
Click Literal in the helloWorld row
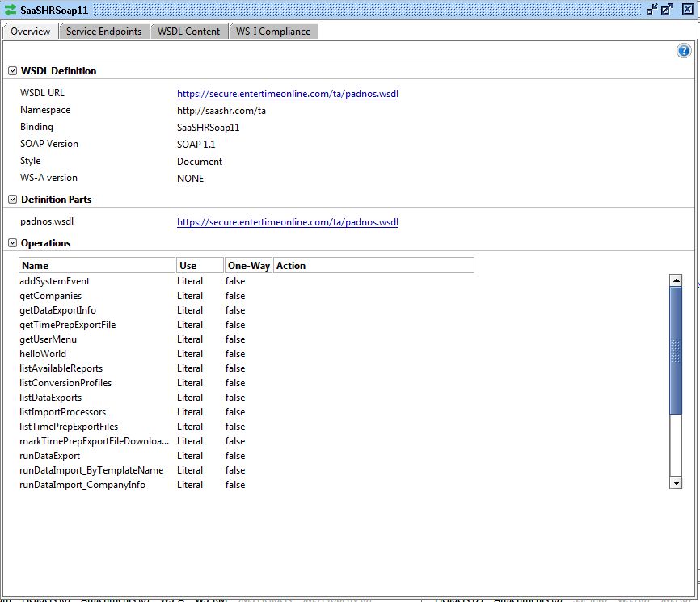pos(190,354)
